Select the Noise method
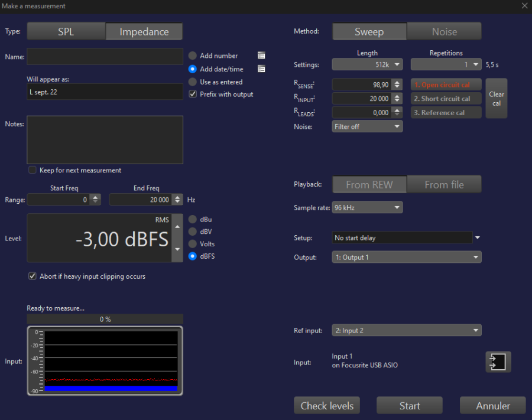 pyautogui.click(x=444, y=31)
